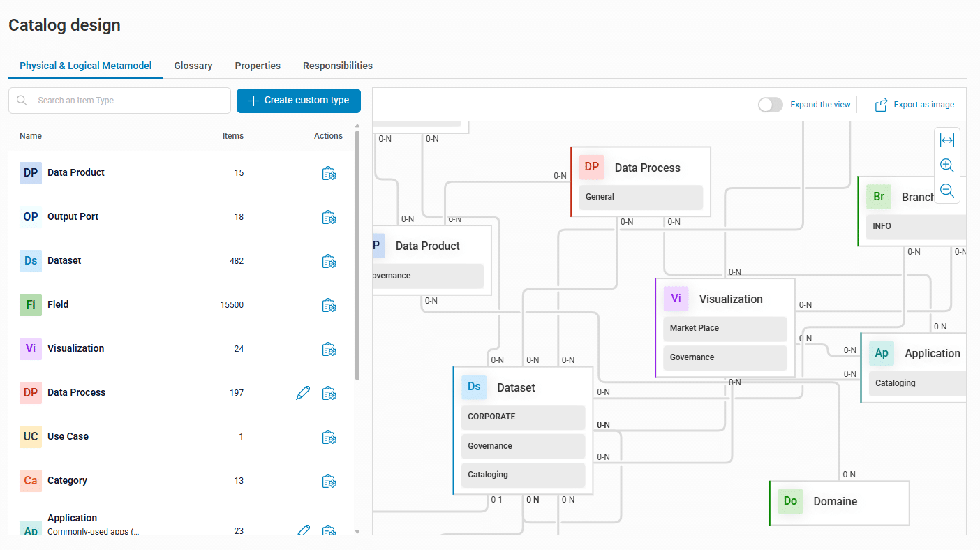Open settings icon for Category row
Image resolution: width=980 pixels, height=550 pixels.
[329, 481]
